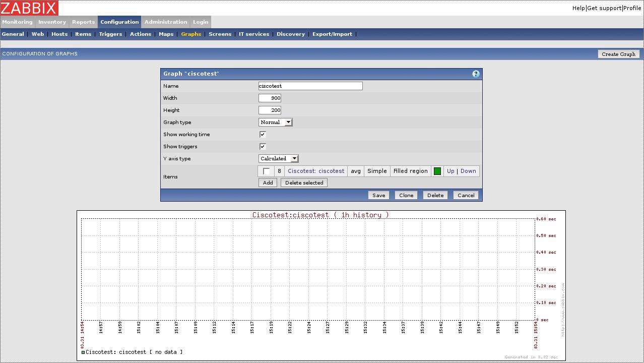This screenshot has width=644, height=363.
Task: Select the Ciscotest item row checkbox
Action: tap(266, 171)
